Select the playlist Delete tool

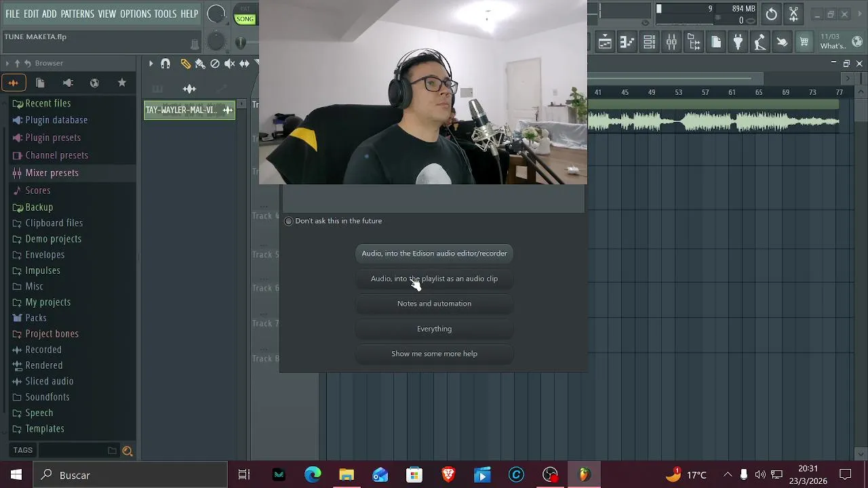(215, 64)
